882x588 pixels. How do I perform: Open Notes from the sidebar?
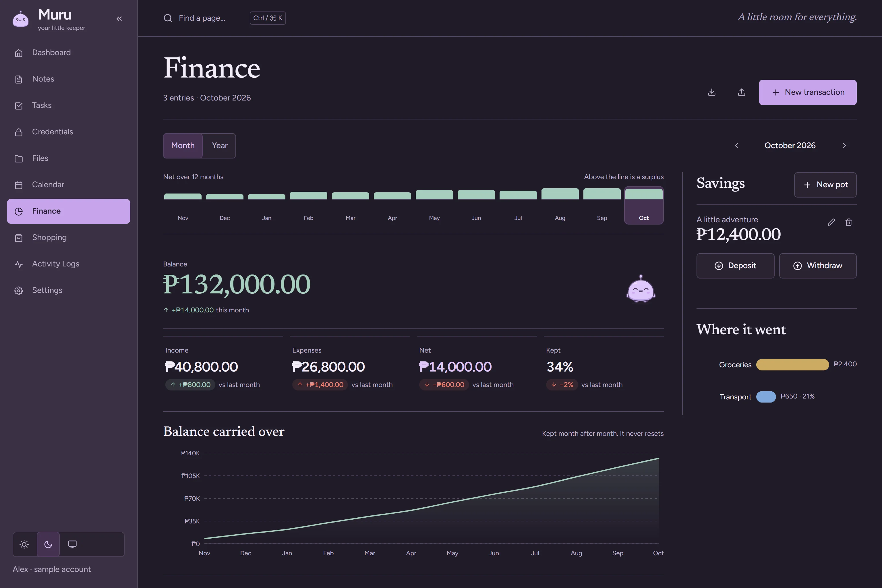tap(69, 79)
